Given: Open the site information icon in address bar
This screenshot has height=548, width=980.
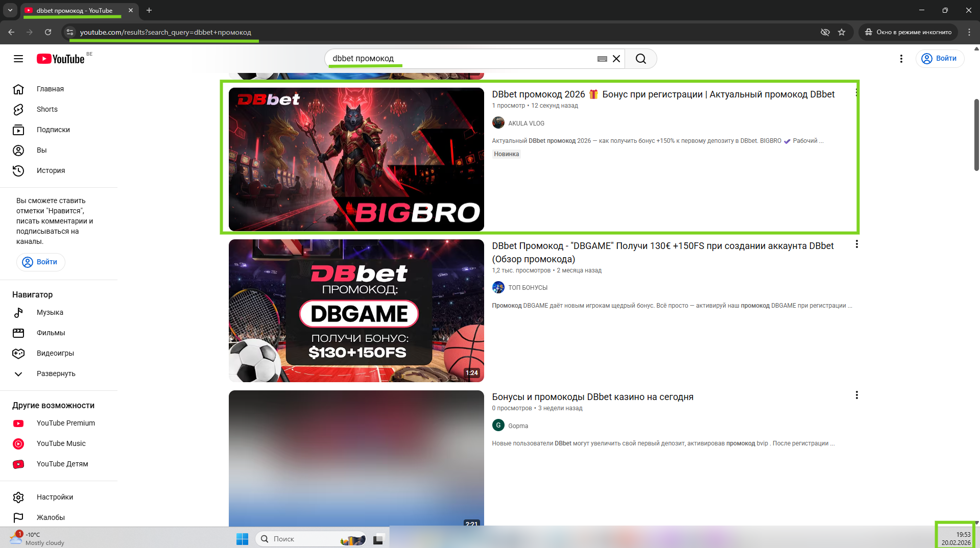Looking at the screenshot, I should point(70,32).
